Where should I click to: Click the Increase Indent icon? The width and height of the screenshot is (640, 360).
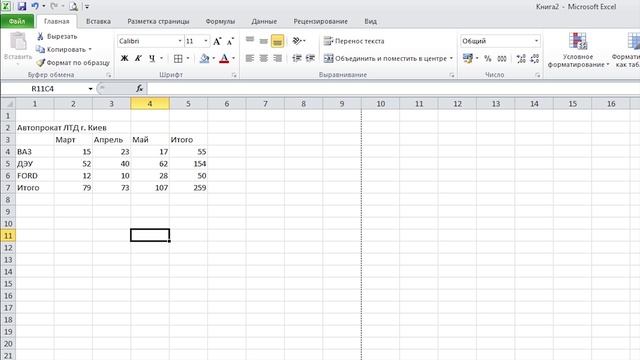311,58
